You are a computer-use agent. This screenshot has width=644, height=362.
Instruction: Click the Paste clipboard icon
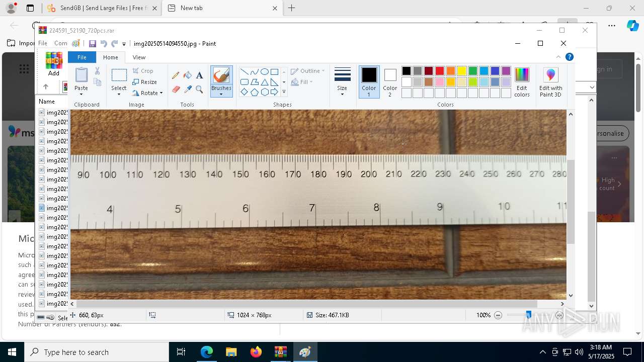coord(81,75)
